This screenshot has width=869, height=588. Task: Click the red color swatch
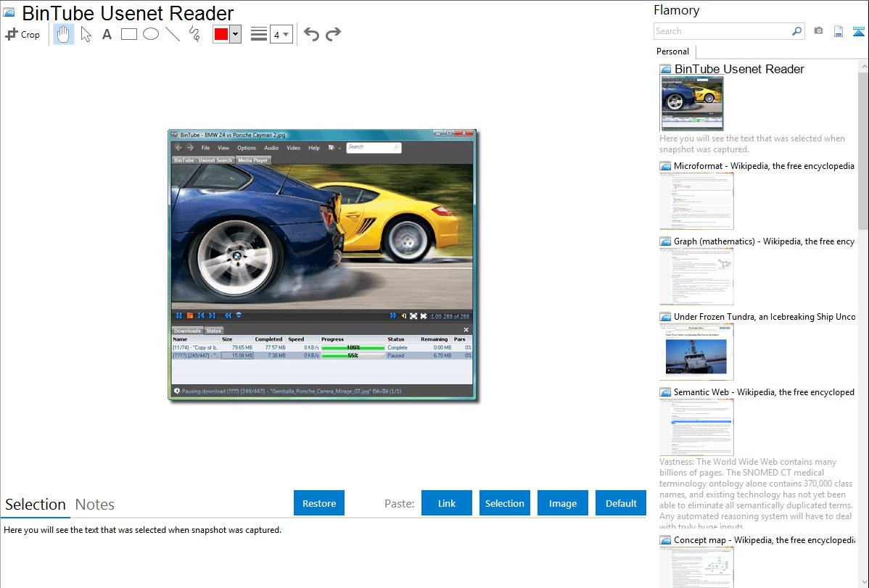pos(221,34)
